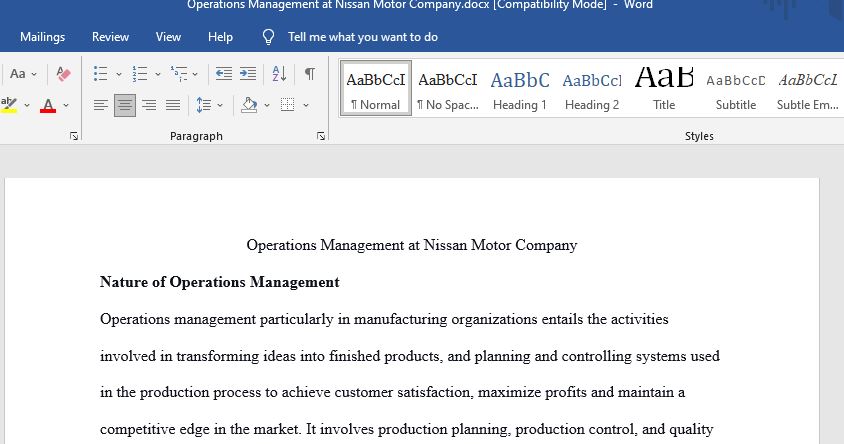The width and height of the screenshot is (844, 444).
Task: Open shading color dropdown arrow
Action: click(266, 105)
